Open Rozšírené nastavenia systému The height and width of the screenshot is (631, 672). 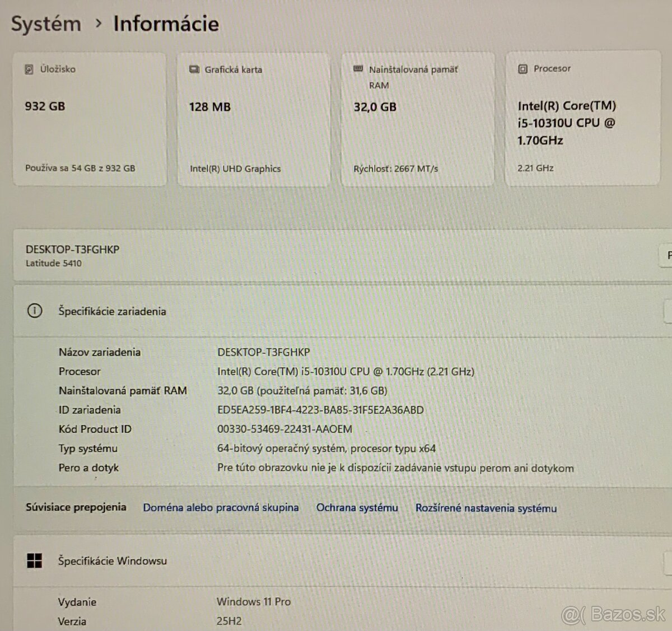(x=486, y=508)
